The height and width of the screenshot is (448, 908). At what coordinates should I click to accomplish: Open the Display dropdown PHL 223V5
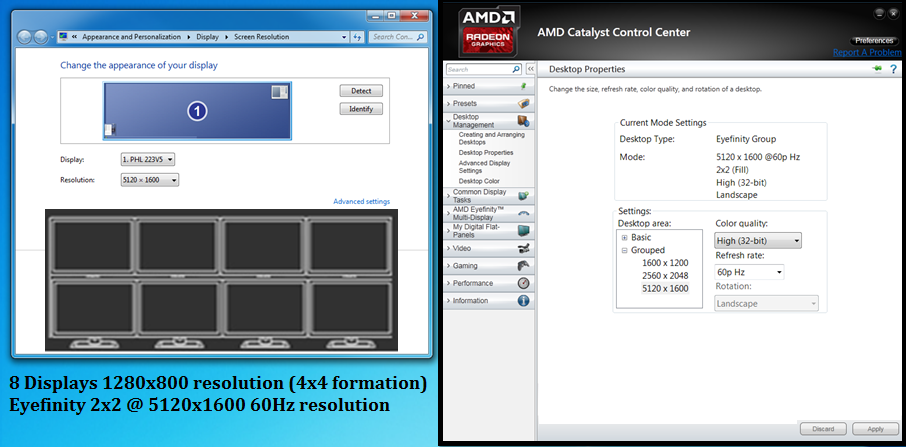(148, 160)
